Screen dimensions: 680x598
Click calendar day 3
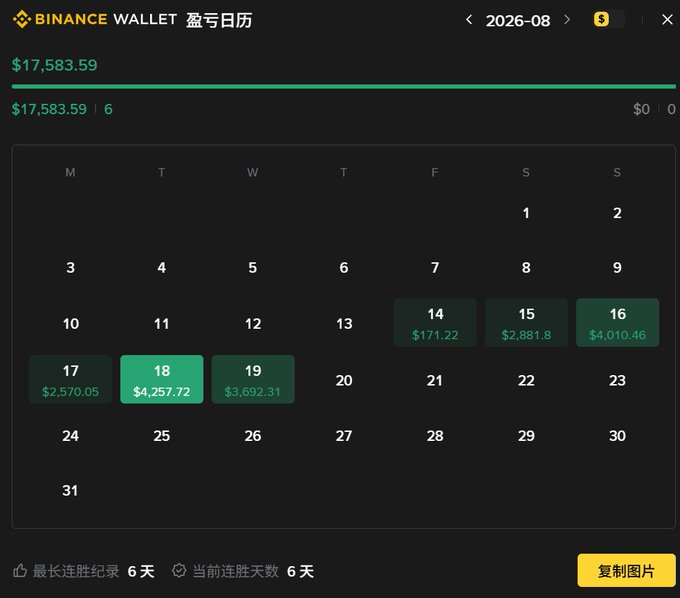pyautogui.click(x=71, y=268)
